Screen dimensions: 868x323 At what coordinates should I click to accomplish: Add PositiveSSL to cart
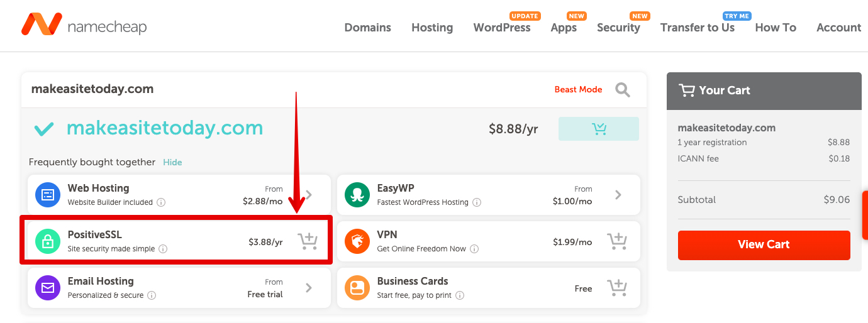click(308, 241)
